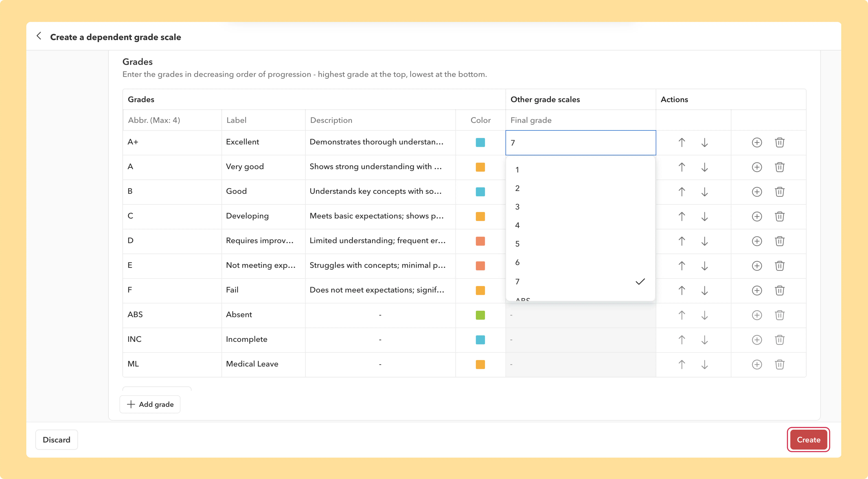The height and width of the screenshot is (479, 868).
Task: Go back using the header arrow
Action: pyautogui.click(x=39, y=36)
